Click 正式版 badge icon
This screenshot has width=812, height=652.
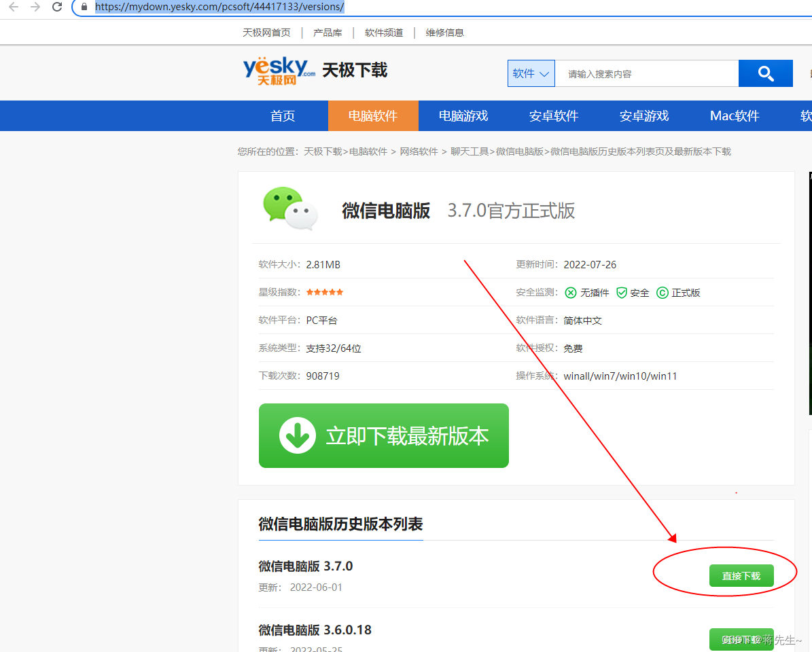(662, 293)
